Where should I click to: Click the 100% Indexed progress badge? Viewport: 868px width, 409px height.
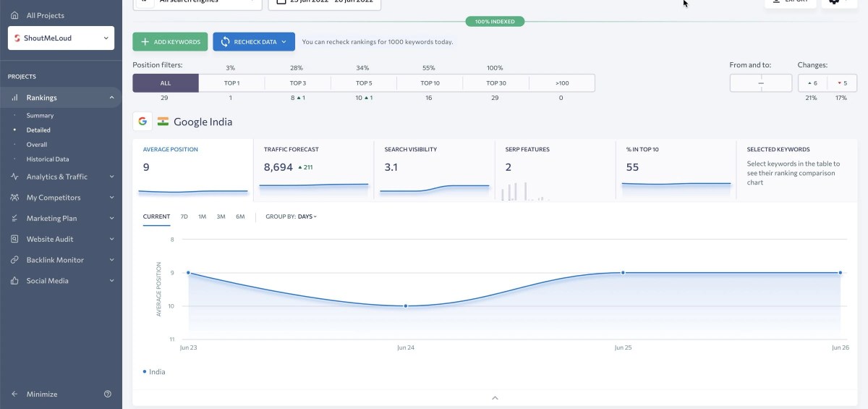[x=495, y=22]
